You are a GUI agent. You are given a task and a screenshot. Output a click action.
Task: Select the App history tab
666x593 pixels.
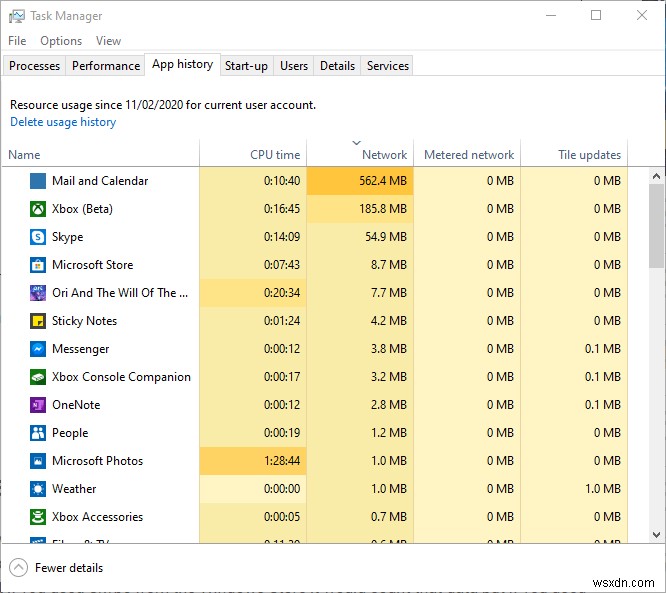pos(183,65)
